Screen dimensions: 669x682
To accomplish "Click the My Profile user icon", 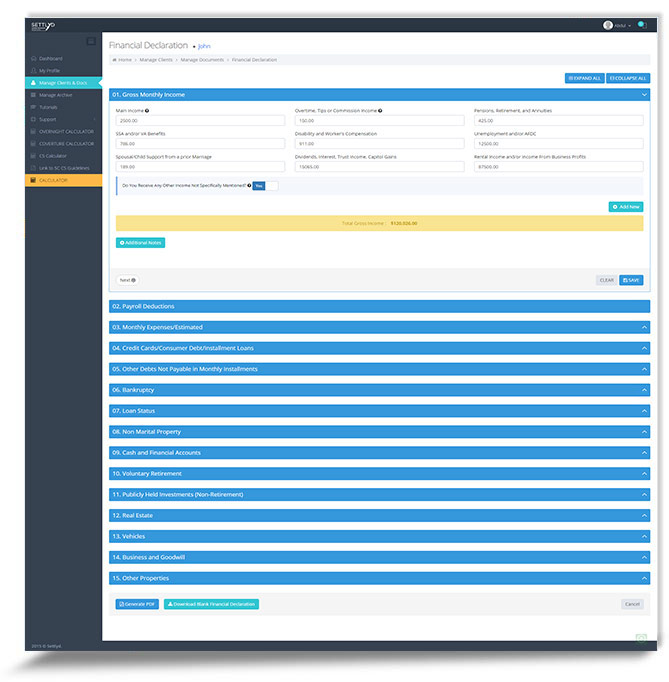I will pos(32,71).
